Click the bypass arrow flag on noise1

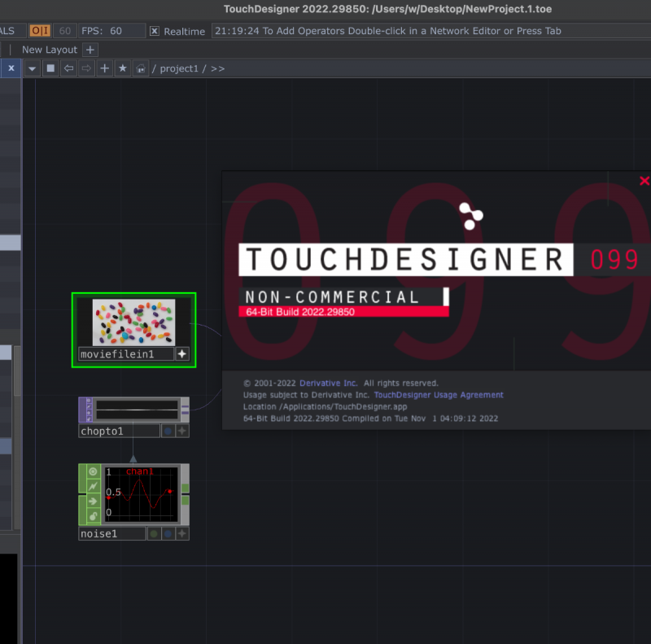[94, 502]
